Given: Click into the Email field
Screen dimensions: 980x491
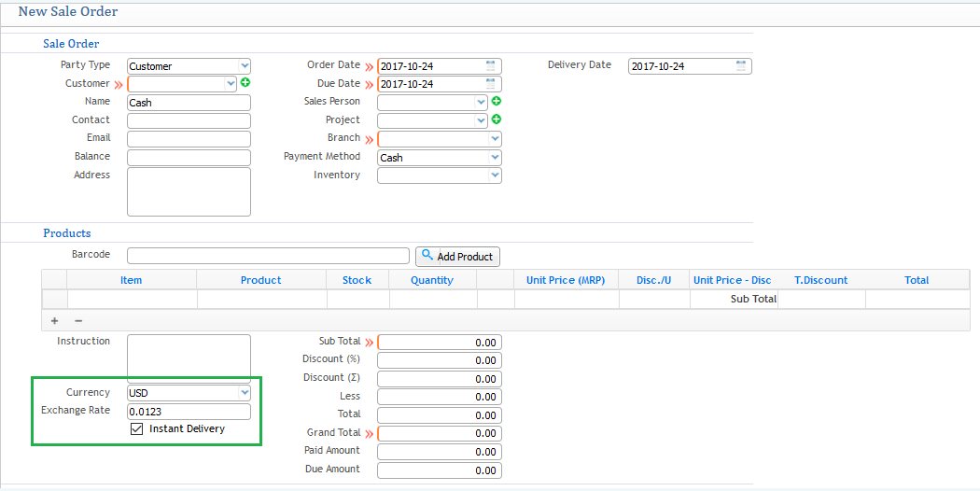Looking at the screenshot, I should click(x=189, y=139).
